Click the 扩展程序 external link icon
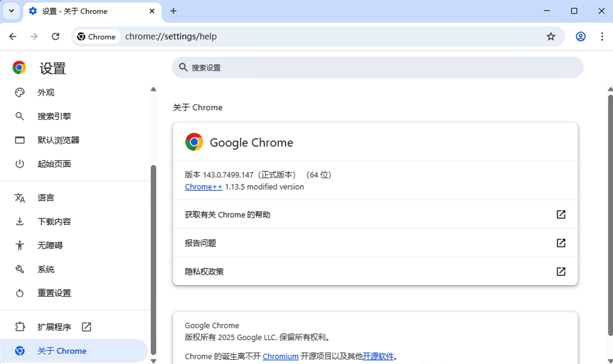Image resolution: width=613 pixels, height=364 pixels. [x=86, y=327]
